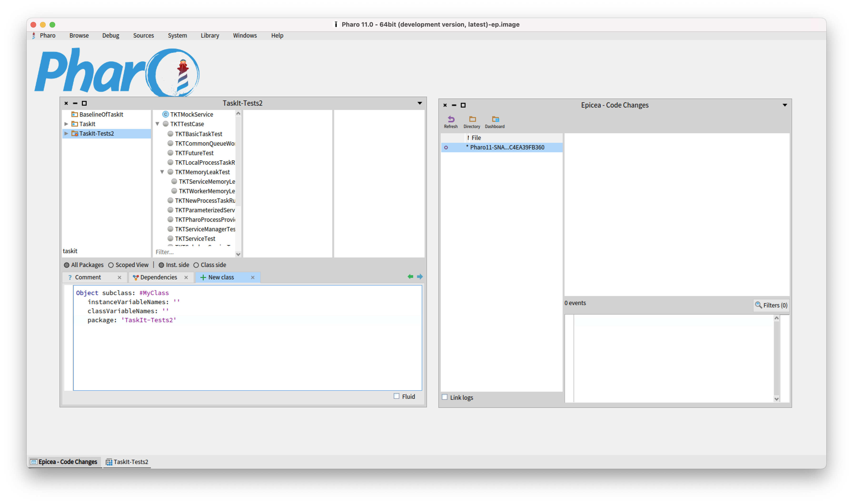Click the Filters (0) button

[x=771, y=305]
